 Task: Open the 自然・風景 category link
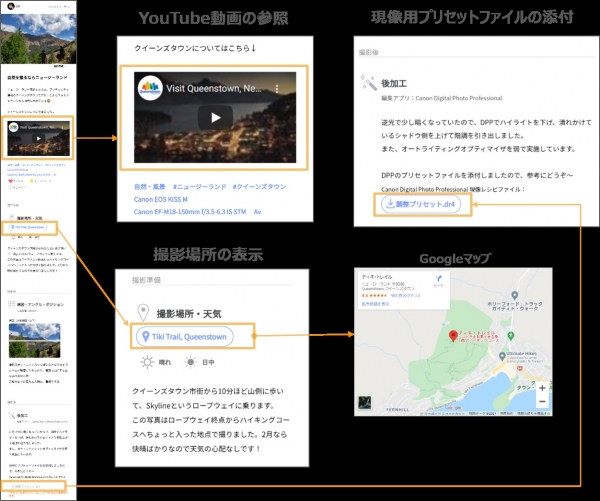pyautogui.click(x=150, y=187)
